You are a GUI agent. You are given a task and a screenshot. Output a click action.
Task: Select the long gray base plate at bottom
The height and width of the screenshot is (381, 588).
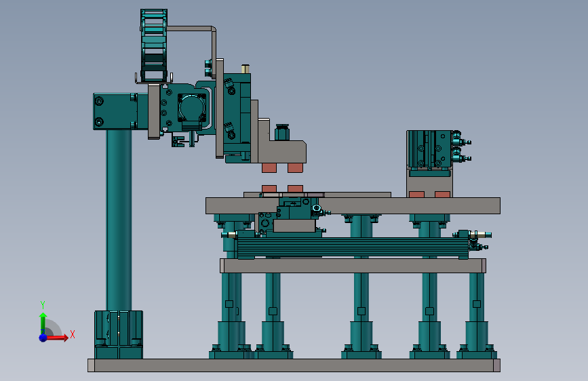294,365
